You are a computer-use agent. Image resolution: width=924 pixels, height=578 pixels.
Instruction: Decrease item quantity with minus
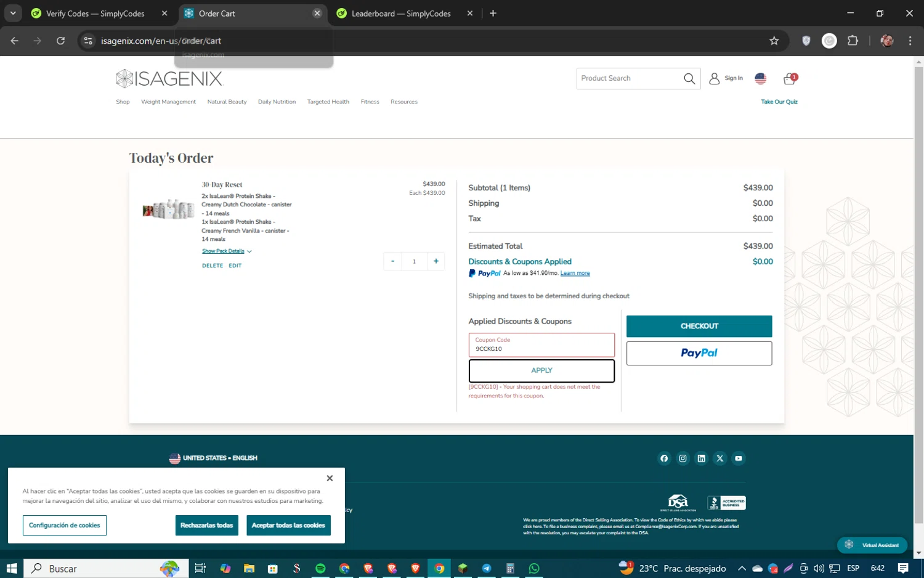[392, 261]
